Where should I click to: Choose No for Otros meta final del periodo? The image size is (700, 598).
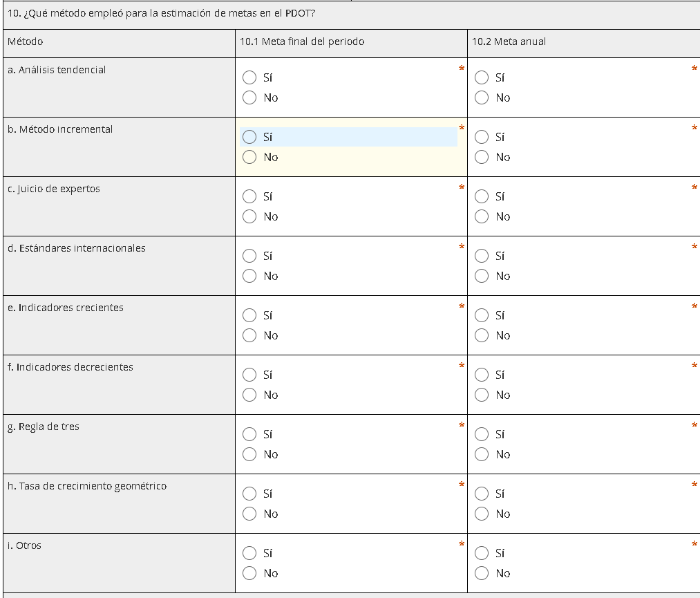(249, 573)
